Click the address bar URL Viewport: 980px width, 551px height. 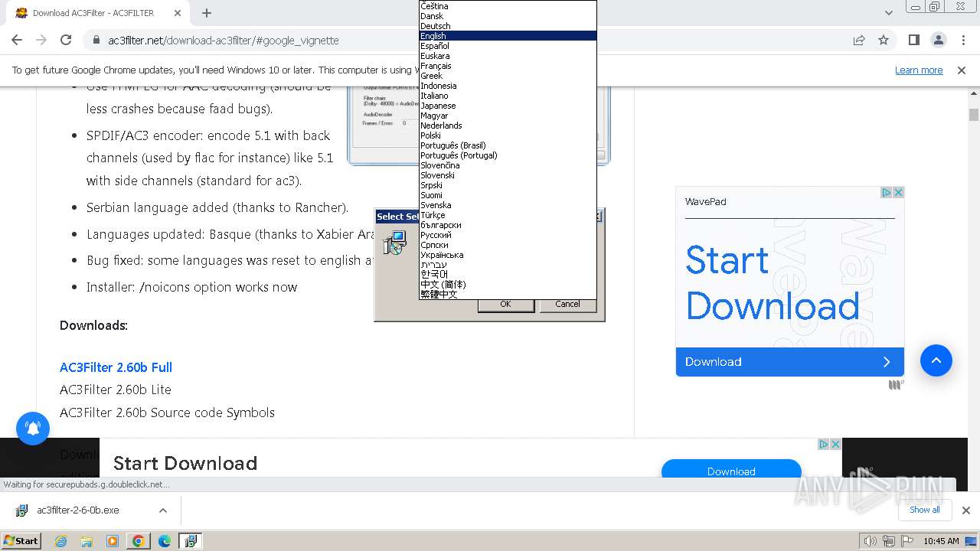click(224, 41)
